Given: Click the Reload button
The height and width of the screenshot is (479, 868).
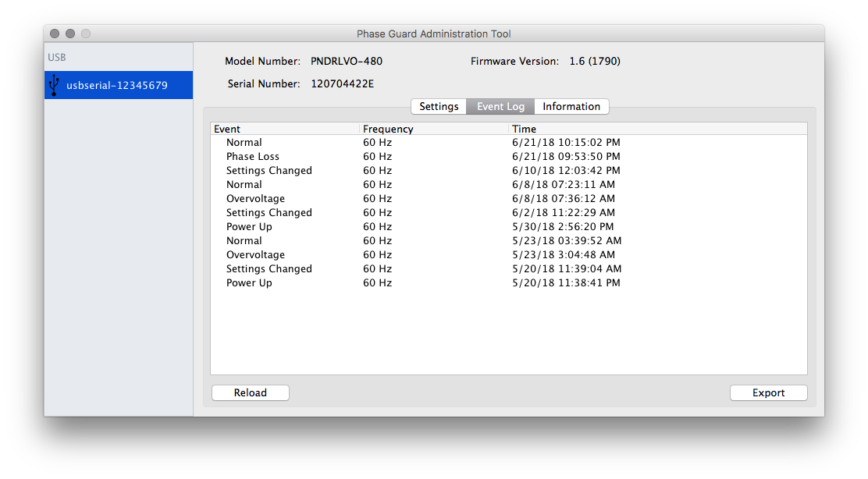Looking at the screenshot, I should (x=251, y=392).
